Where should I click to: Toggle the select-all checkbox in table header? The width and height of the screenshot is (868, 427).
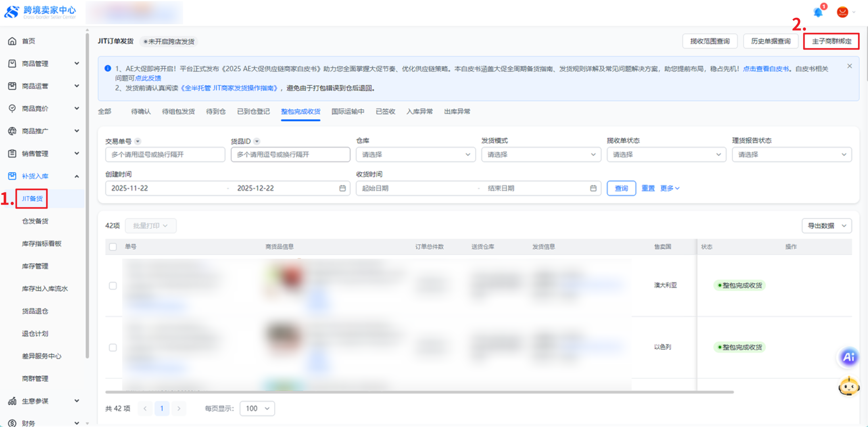point(113,247)
